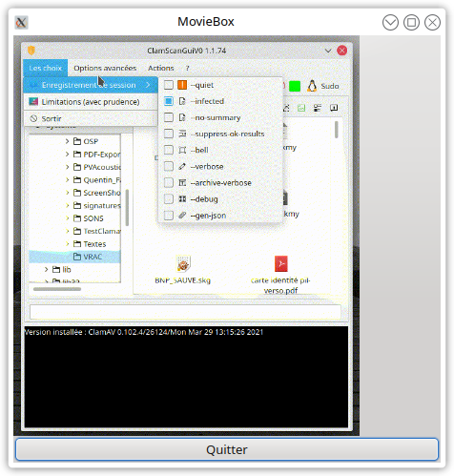Expand the PDF-Expor folder node

pos(67,155)
